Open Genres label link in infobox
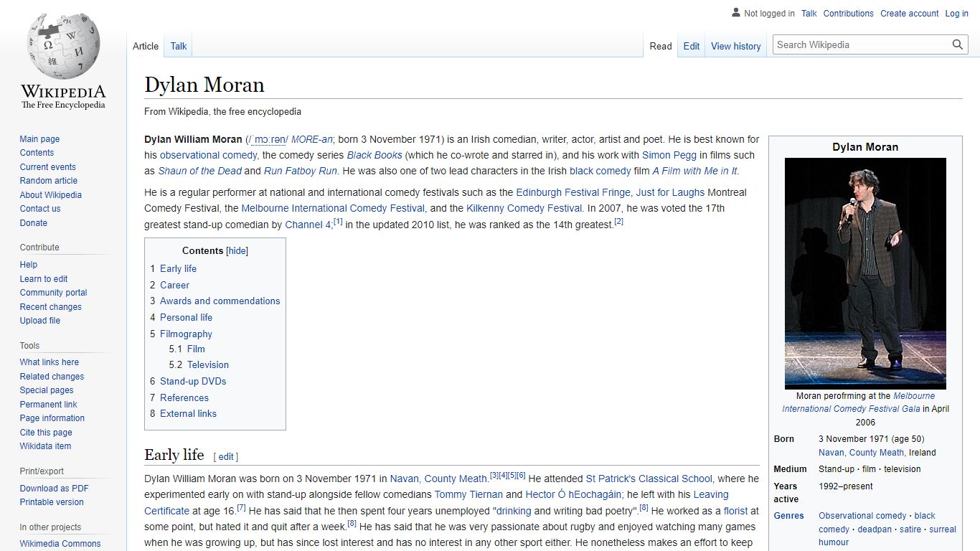 pos(788,516)
